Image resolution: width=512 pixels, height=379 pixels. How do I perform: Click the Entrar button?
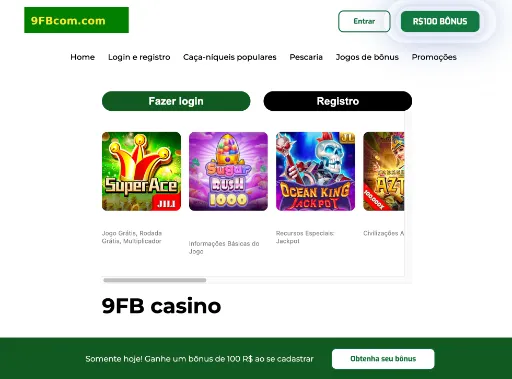click(x=364, y=21)
